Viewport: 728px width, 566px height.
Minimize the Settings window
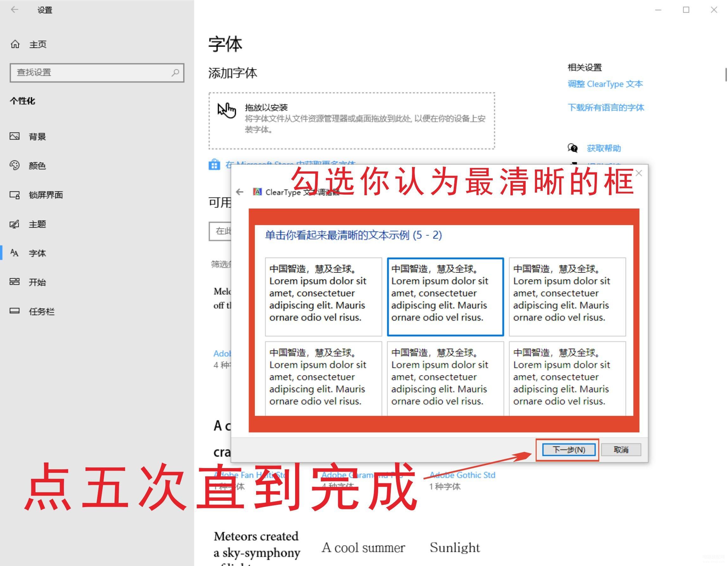(x=658, y=10)
